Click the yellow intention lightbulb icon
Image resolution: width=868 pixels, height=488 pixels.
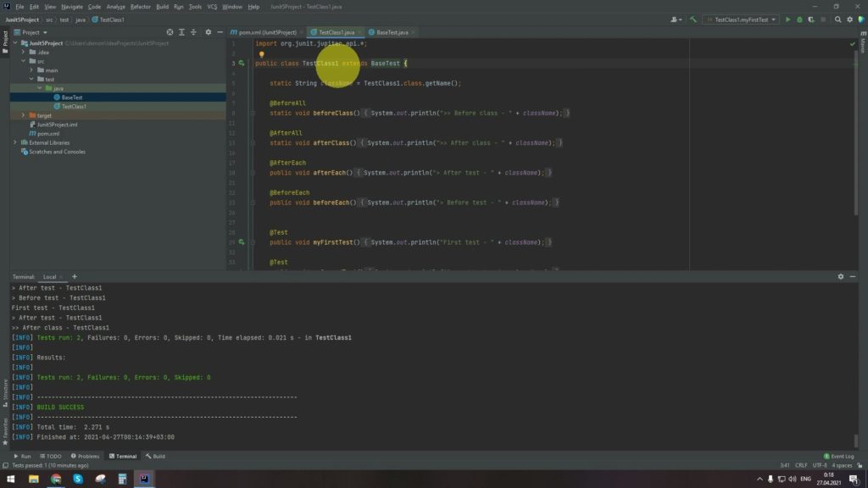(262, 54)
